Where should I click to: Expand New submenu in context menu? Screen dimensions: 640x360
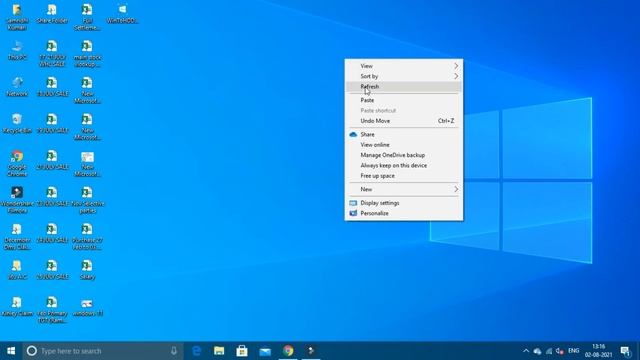pos(404,189)
